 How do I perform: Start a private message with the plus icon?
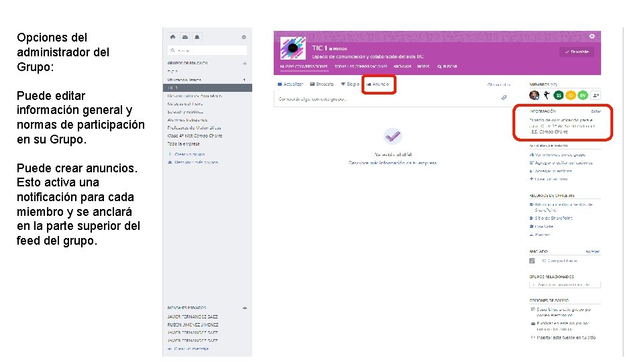[245, 308]
